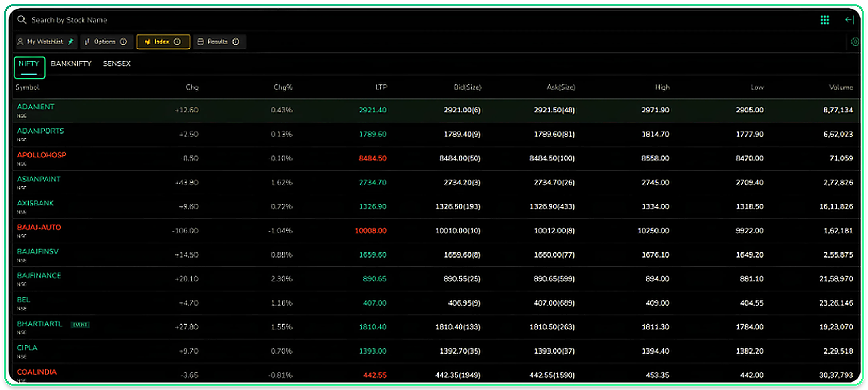868x390 pixels.
Task: Open the BHARTIARTL stock symbol
Action: tap(40, 323)
